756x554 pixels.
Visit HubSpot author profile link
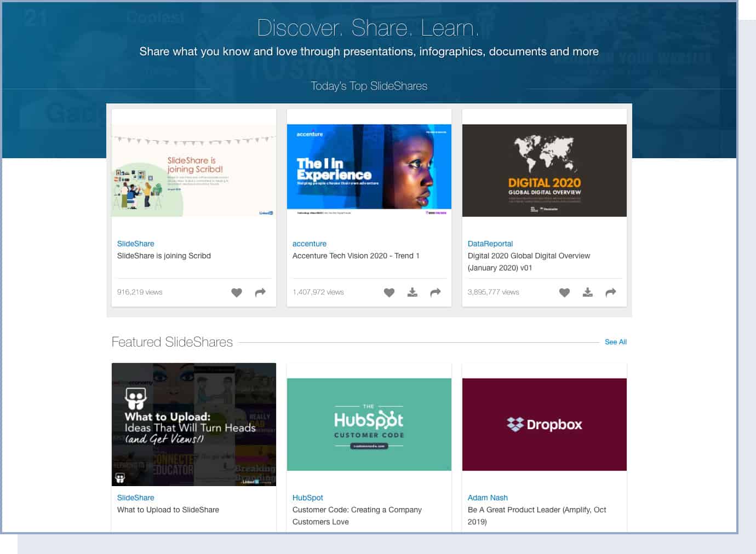click(x=307, y=498)
